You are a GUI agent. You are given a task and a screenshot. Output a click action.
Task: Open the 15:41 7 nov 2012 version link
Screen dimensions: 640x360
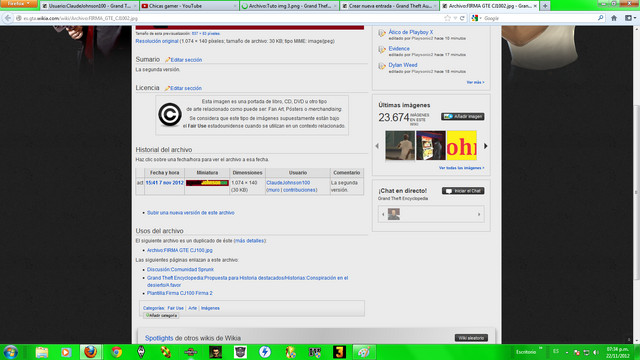click(x=164, y=183)
